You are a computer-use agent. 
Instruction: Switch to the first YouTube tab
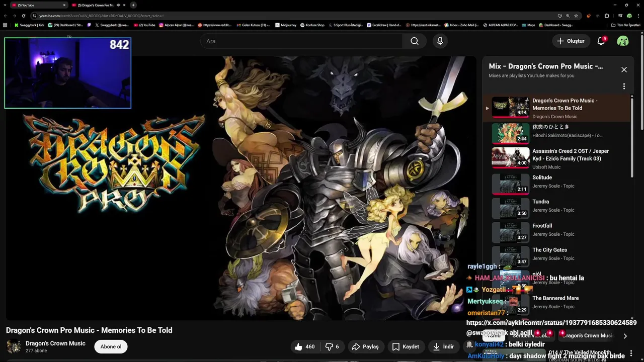pyautogui.click(x=39, y=5)
